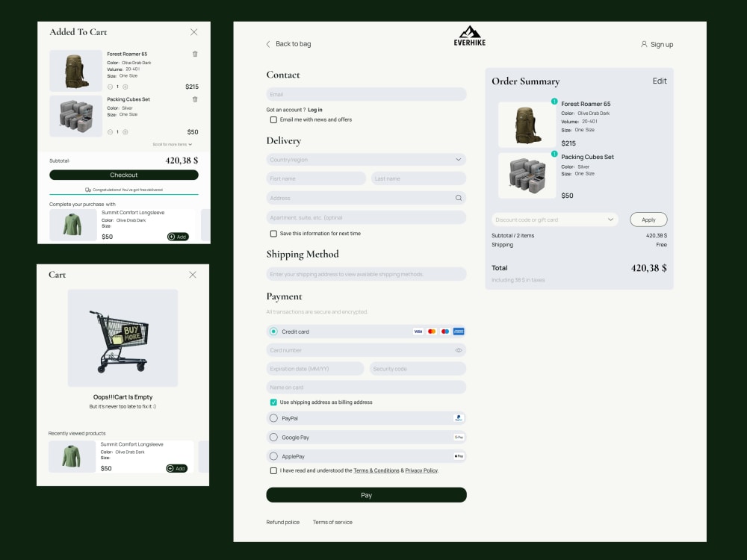Click the Google Pay logo icon
Viewport: 747px width, 560px height.
coord(459,437)
